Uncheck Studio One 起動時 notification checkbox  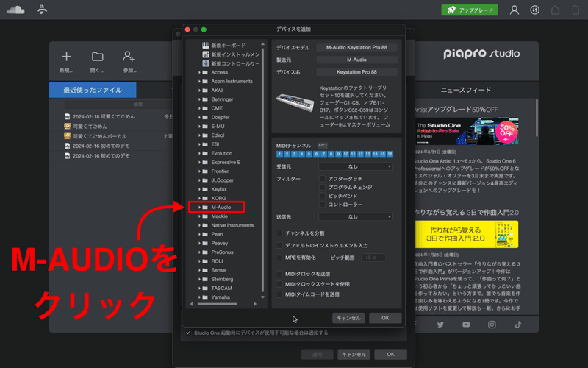(x=188, y=333)
